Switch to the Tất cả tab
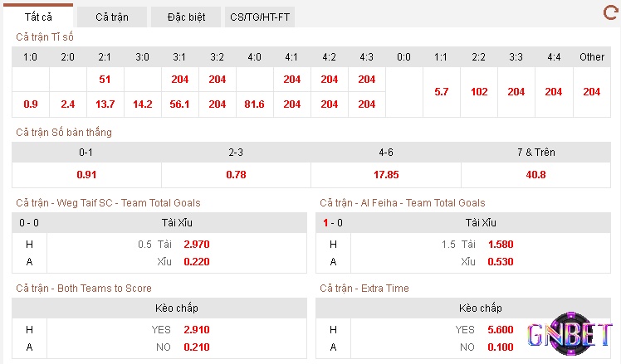Viewport: 621px width, 364px height. 38,17
